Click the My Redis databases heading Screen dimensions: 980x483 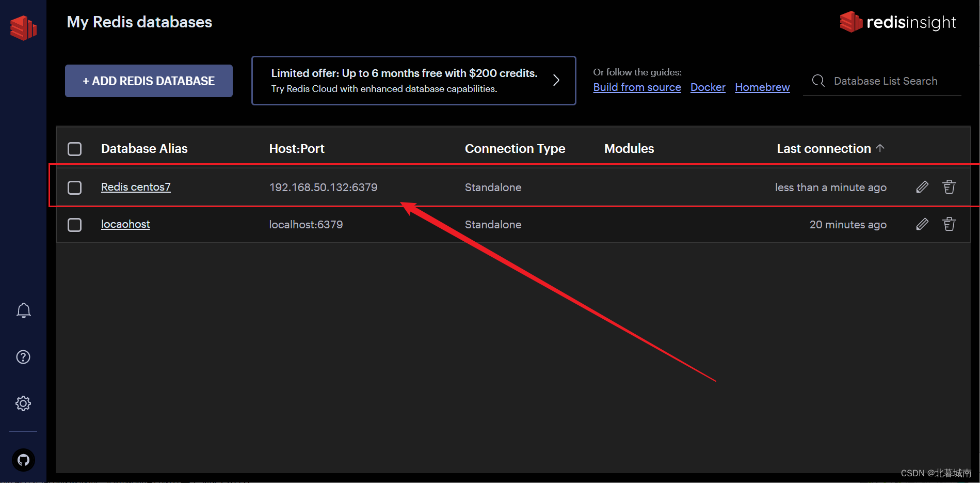pos(139,22)
